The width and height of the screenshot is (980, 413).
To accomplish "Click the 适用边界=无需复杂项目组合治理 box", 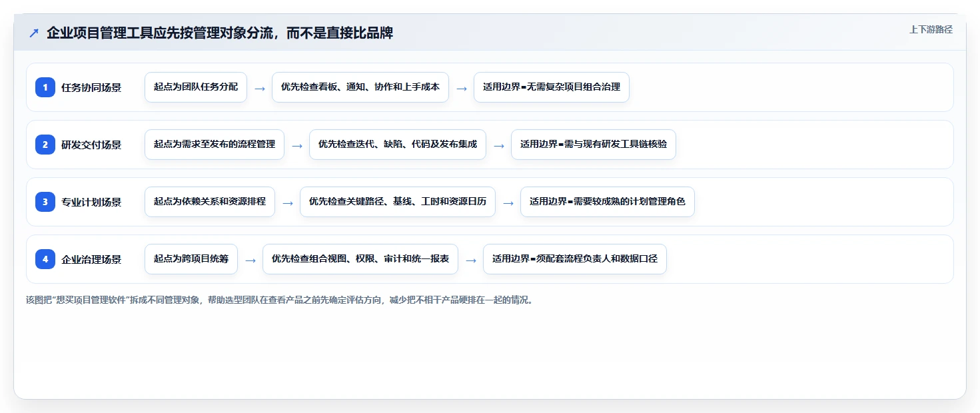I will (552, 87).
